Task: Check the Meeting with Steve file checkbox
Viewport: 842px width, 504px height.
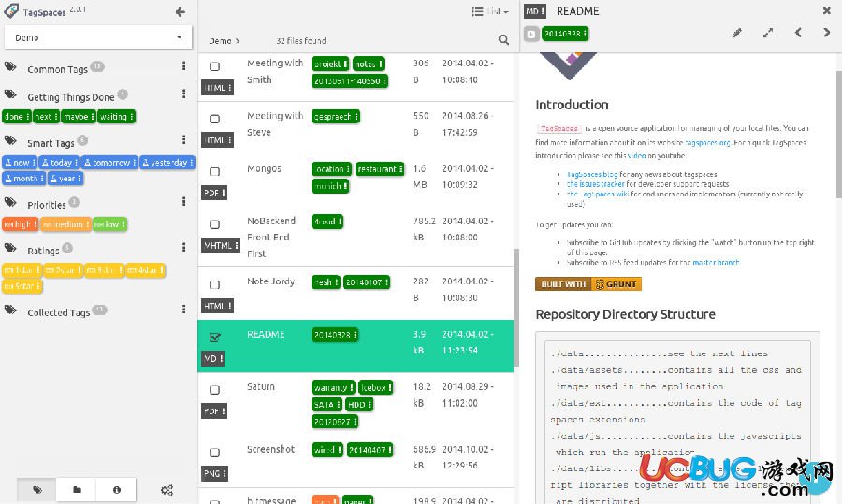Action: coord(215,119)
